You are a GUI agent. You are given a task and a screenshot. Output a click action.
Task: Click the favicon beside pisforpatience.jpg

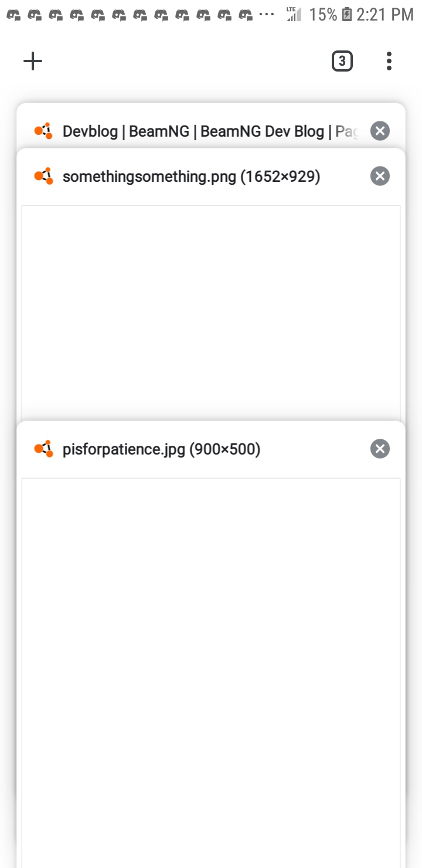click(43, 449)
